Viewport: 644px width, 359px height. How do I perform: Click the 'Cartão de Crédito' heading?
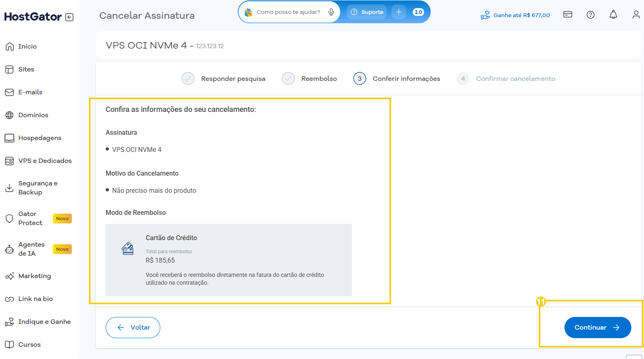click(x=171, y=238)
